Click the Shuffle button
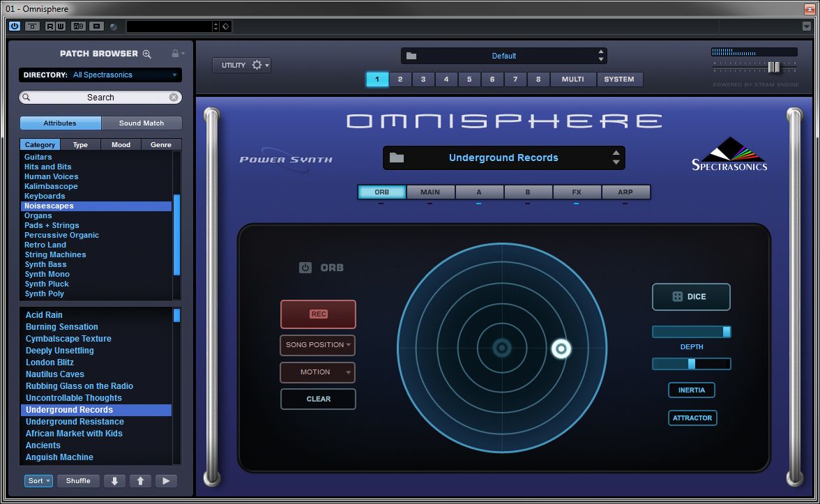Image resolution: width=820 pixels, height=504 pixels. coord(78,481)
